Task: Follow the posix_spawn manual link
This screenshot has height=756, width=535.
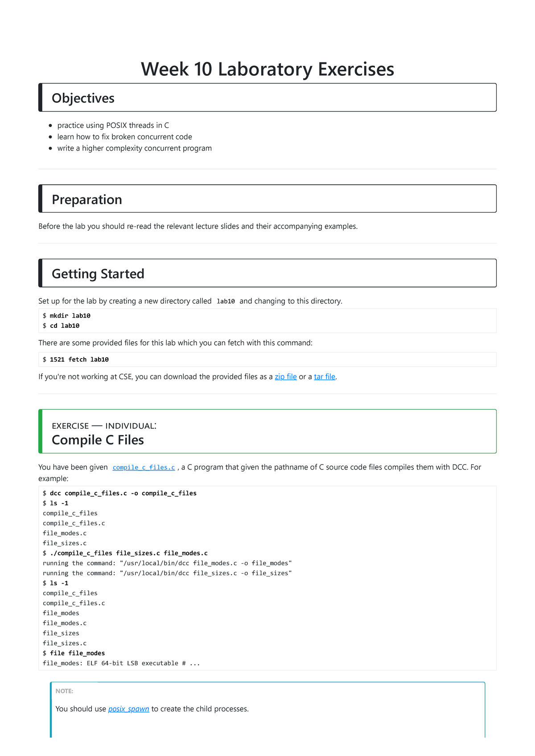Action: pyautogui.click(x=128, y=709)
